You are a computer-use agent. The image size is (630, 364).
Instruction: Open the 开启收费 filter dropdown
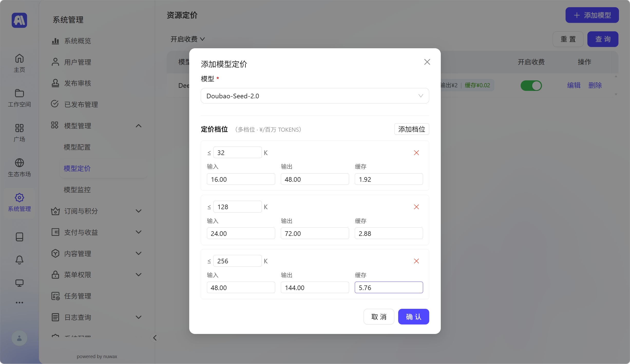187,39
